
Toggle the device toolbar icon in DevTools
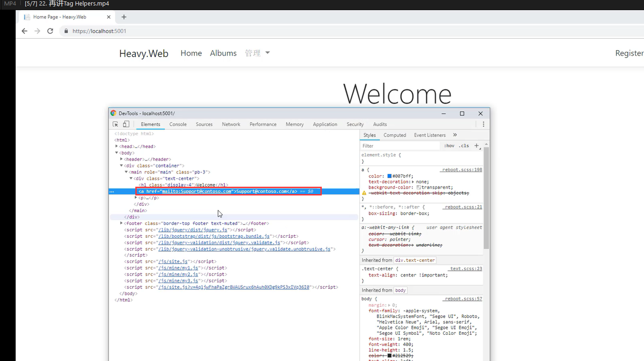(126, 124)
